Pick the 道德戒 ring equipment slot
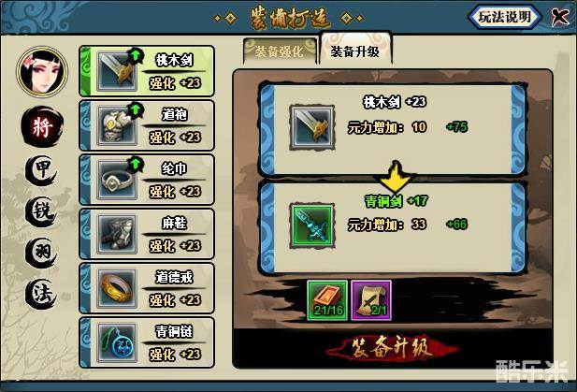 (x=147, y=288)
